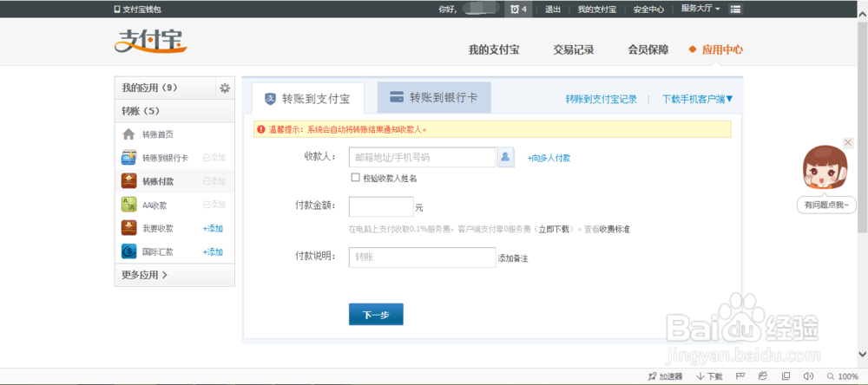The height and width of the screenshot is (385, 868).
Task: Expand 下载手机客户端 dropdown
Action: (698, 99)
